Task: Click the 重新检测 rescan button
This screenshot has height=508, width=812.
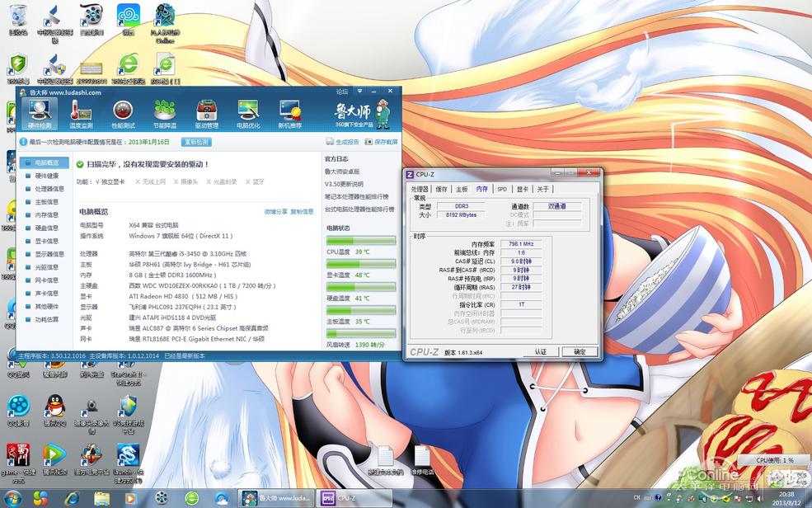Action: (196, 142)
